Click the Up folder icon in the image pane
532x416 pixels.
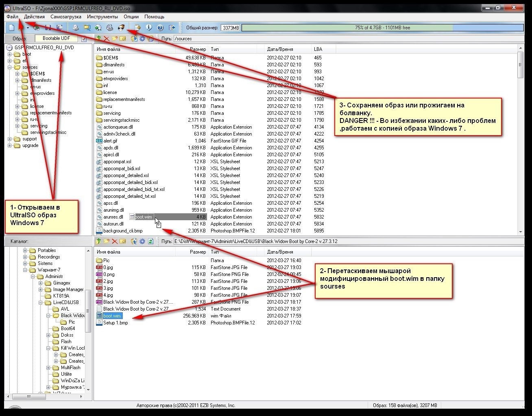click(98, 38)
